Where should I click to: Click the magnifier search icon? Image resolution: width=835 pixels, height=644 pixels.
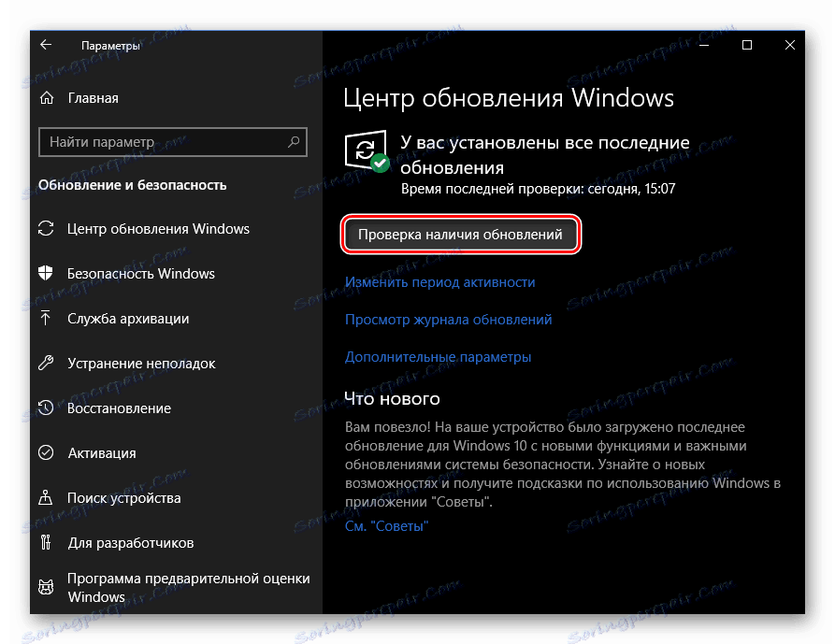tap(294, 141)
